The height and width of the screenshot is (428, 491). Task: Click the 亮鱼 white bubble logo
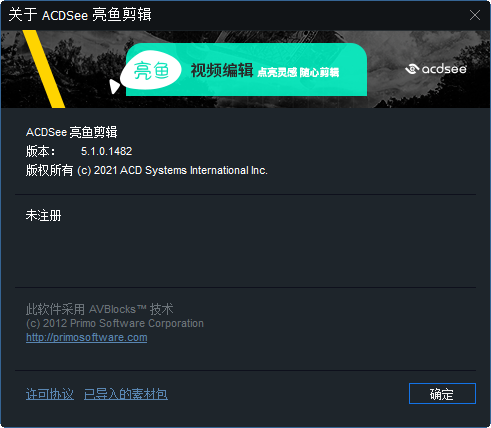(151, 70)
